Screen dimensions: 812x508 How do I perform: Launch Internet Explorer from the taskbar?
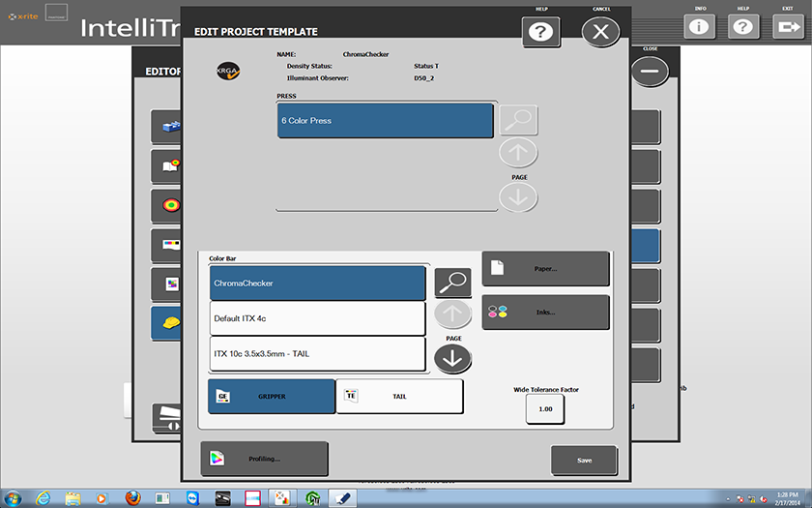(43, 498)
